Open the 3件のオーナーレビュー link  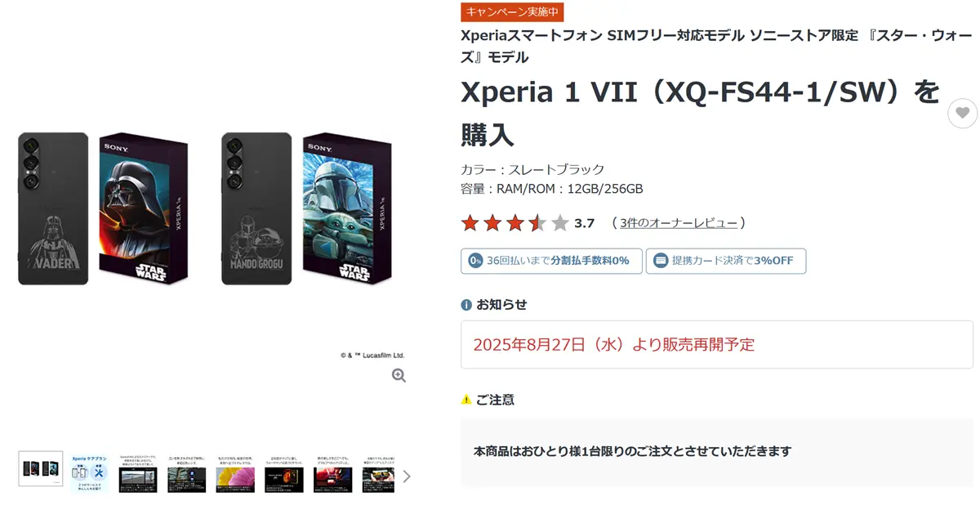click(679, 223)
